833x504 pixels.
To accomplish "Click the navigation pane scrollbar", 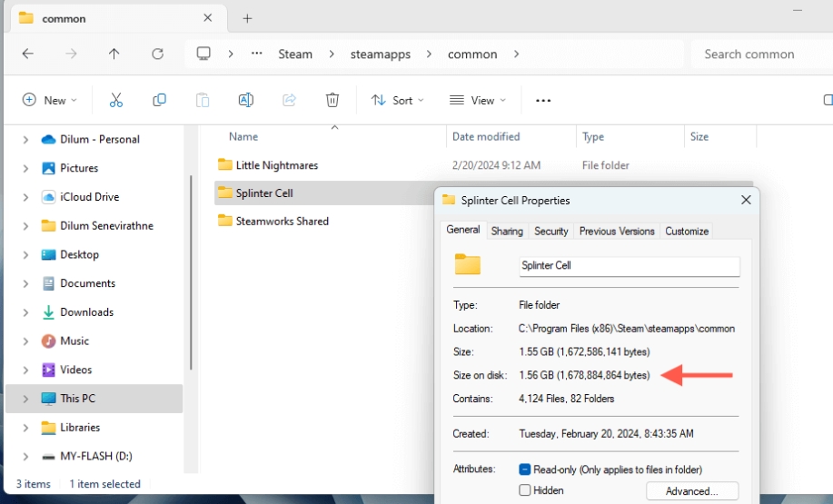I will pyautogui.click(x=191, y=273).
